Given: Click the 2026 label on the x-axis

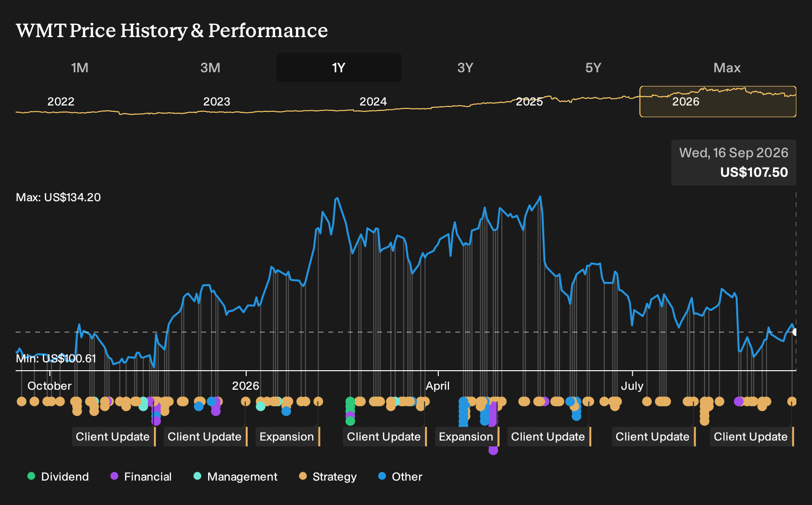Looking at the screenshot, I should (x=245, y=386).
